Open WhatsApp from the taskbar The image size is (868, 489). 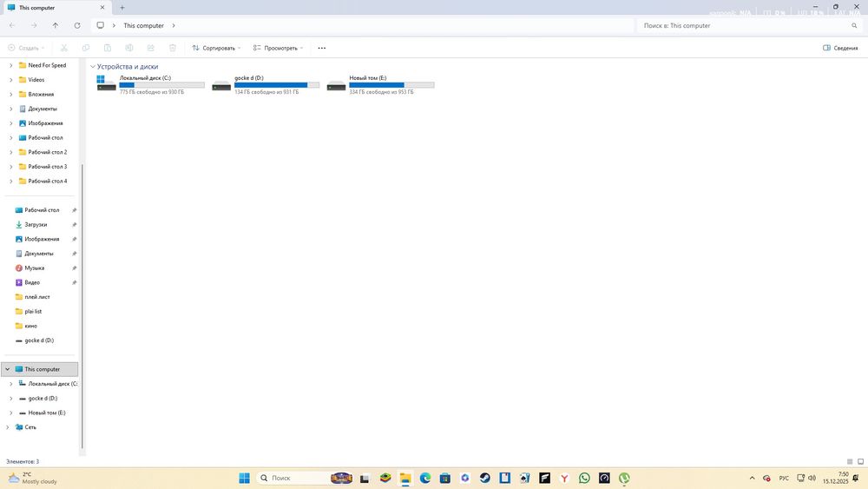(584, 478)
